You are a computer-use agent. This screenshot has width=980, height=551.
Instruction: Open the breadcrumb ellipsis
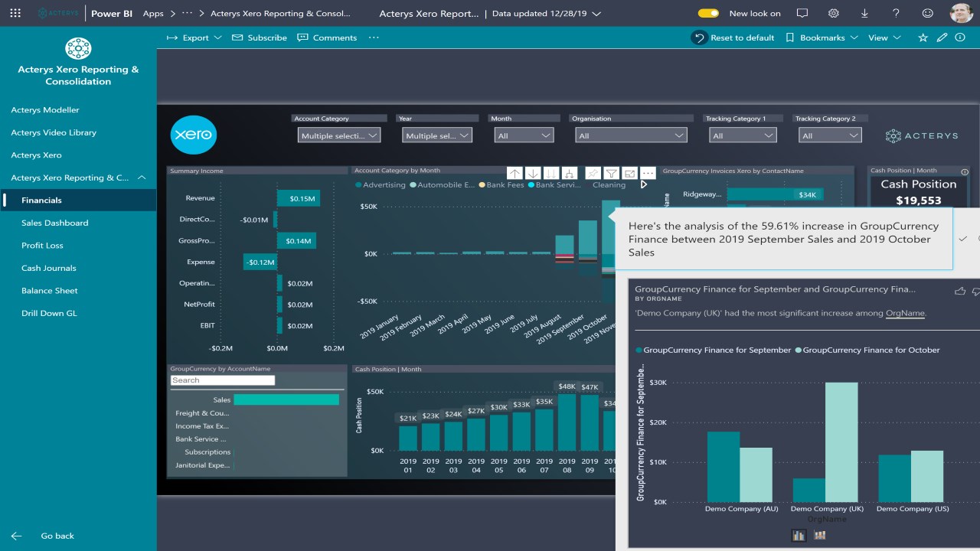188,13
